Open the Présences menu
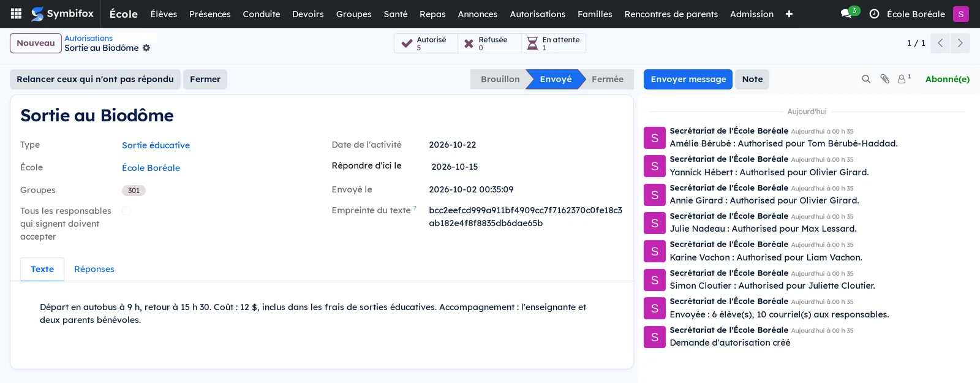Screen dimensions: 980x383 click(x=210, y=13)
